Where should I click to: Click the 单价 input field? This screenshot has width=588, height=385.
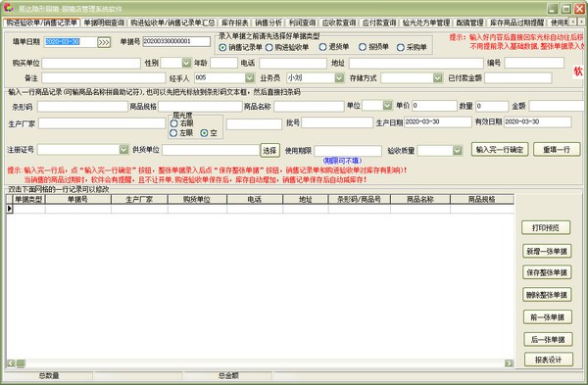[x=434, y=106]
